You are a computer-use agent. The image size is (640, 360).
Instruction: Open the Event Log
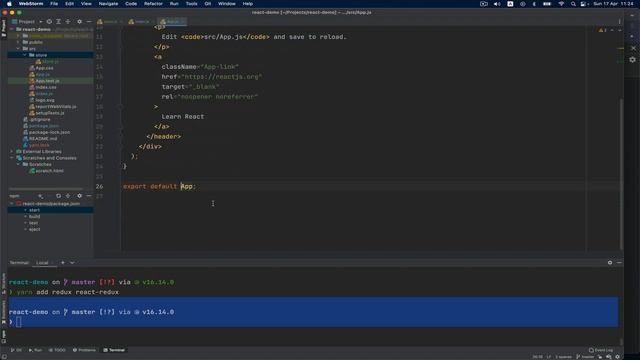pyautogui.click(x=601, y=350)
